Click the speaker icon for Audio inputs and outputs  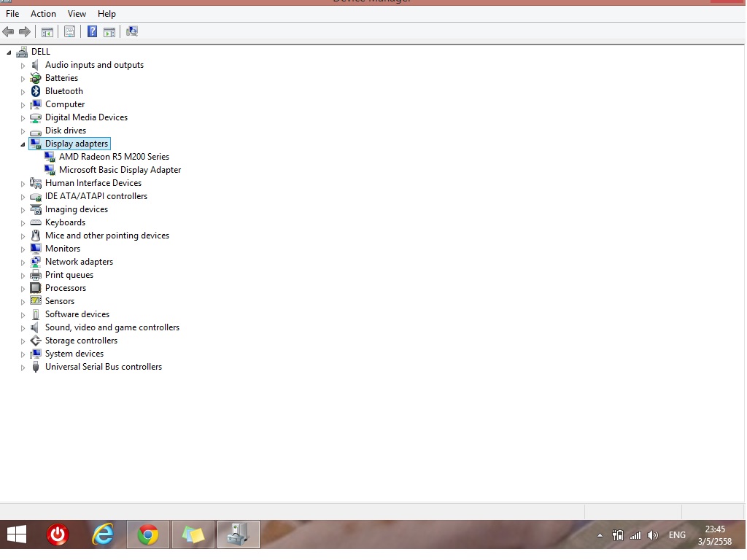35,65
